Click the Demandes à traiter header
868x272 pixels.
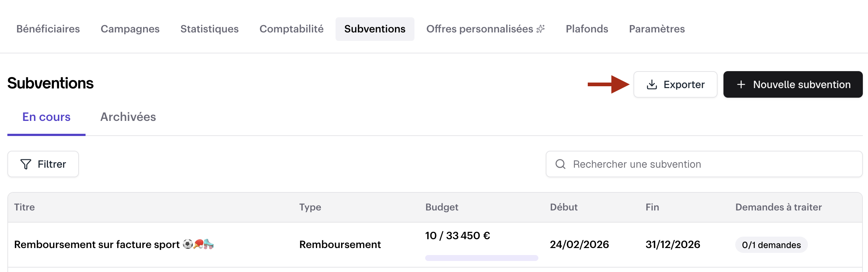click(x=779, y=207)
